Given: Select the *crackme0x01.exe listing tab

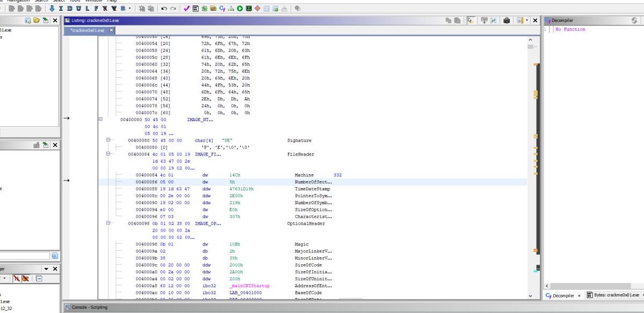Looking at the screenshot, I should (87, 31).
